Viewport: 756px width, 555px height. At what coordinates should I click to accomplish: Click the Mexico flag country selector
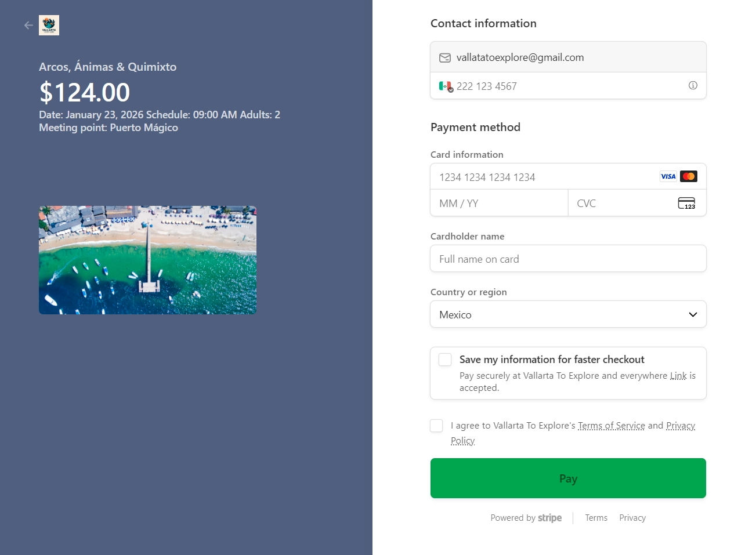[x=446, y=86]
